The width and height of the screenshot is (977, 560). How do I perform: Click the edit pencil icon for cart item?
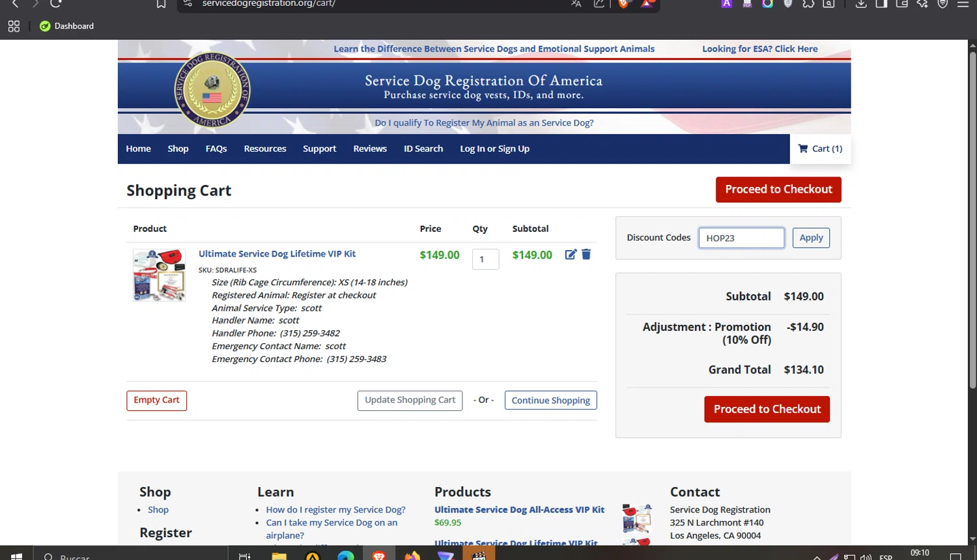pyautogui.click(x=571, y=255)
